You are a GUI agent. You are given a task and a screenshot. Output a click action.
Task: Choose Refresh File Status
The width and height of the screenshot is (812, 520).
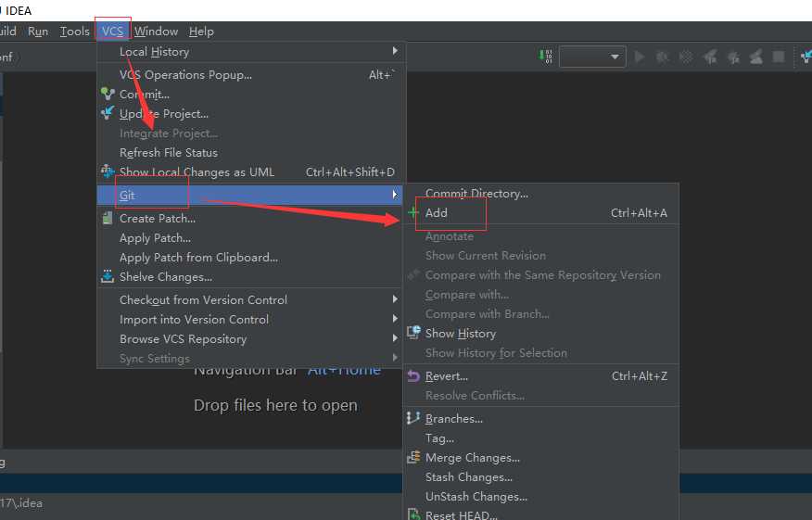[x=169, y=152]
